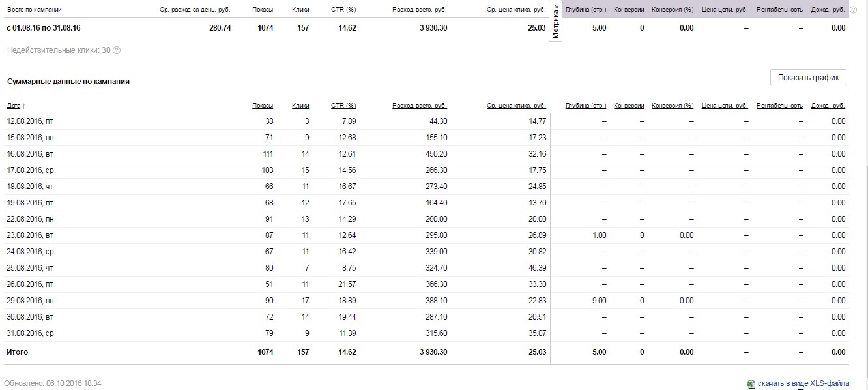Sort by underlined Цена цели, руб. header
Viewport: 868px width, 390px height.
point(725,106)
